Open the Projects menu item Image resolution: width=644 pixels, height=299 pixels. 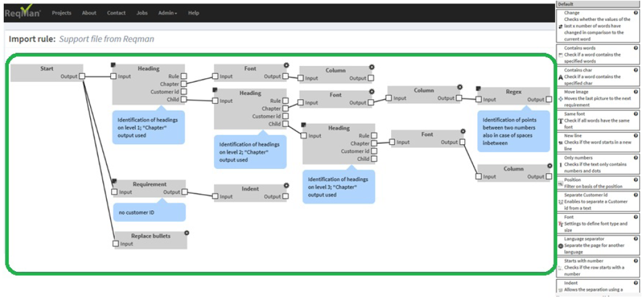click(x=62, y=13)
